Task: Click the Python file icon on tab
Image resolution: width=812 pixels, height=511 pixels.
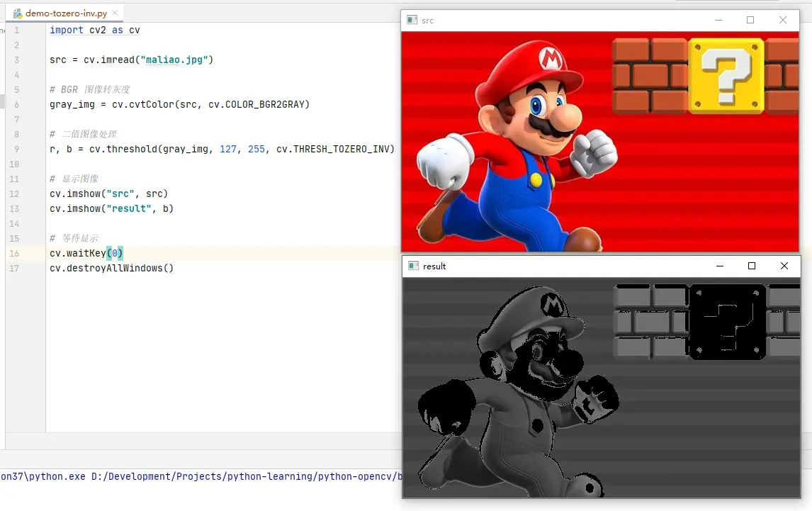Action: [x=18, y=13]
